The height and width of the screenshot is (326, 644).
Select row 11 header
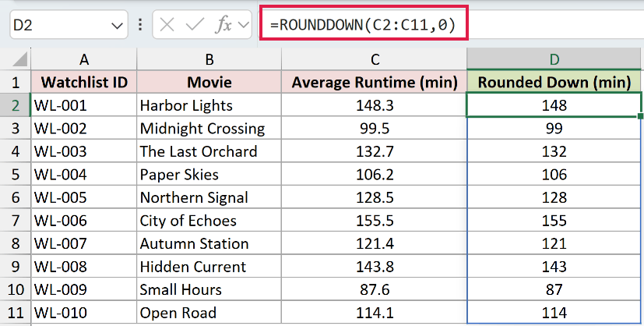(16, 313)
